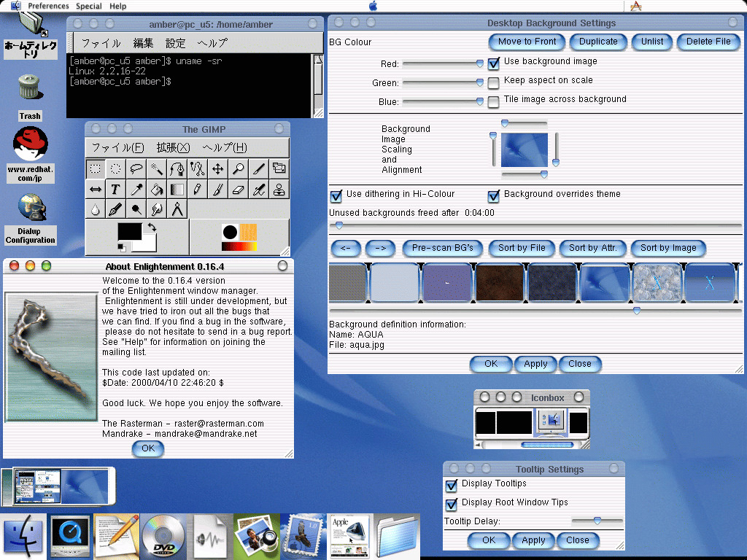Open GIMP active gradient preview strip

pos(239,246)
